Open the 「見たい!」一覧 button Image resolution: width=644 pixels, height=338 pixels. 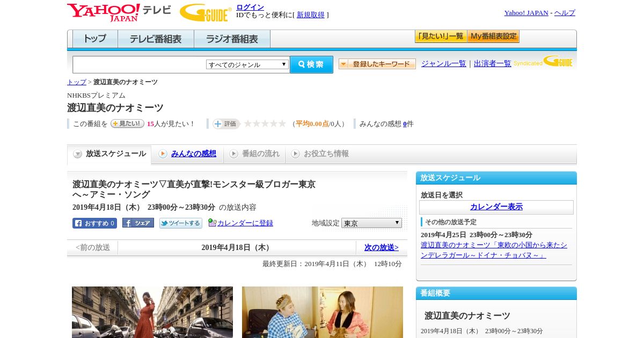(x=441, y=36)
